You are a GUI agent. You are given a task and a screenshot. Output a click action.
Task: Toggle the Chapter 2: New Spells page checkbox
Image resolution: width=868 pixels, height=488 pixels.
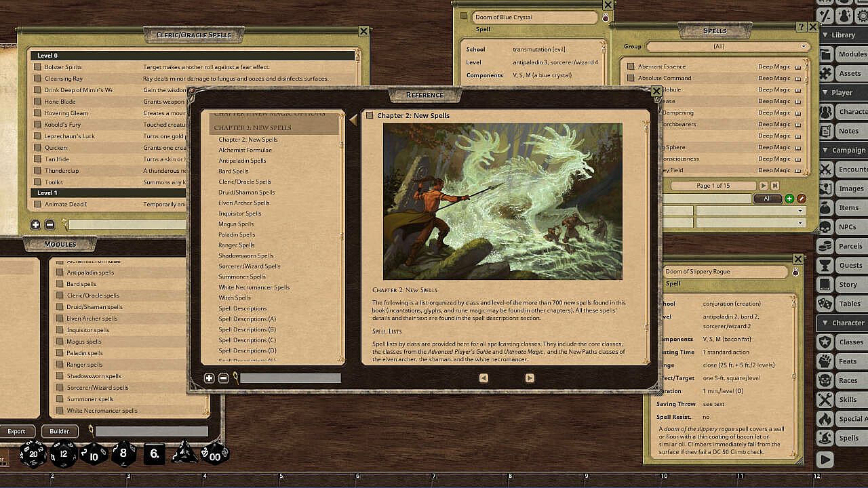pos(370,115)
